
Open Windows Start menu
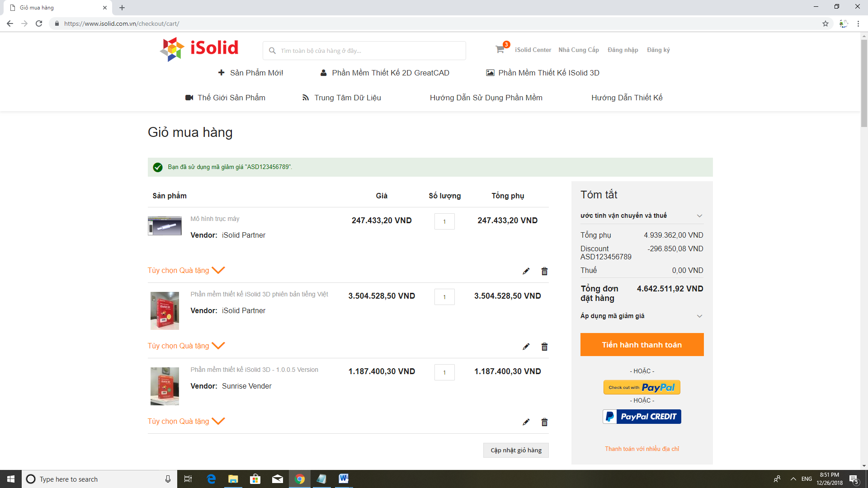[11, 479]
